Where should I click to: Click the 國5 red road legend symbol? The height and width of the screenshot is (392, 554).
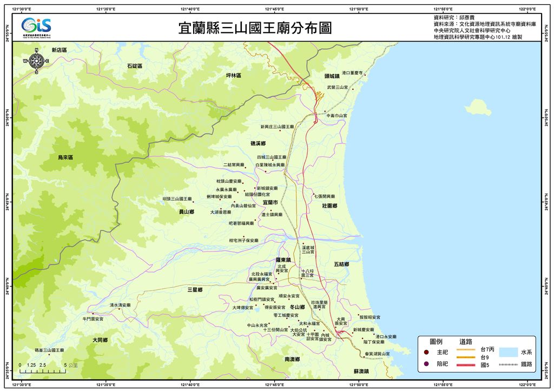(x=465, y=365)
